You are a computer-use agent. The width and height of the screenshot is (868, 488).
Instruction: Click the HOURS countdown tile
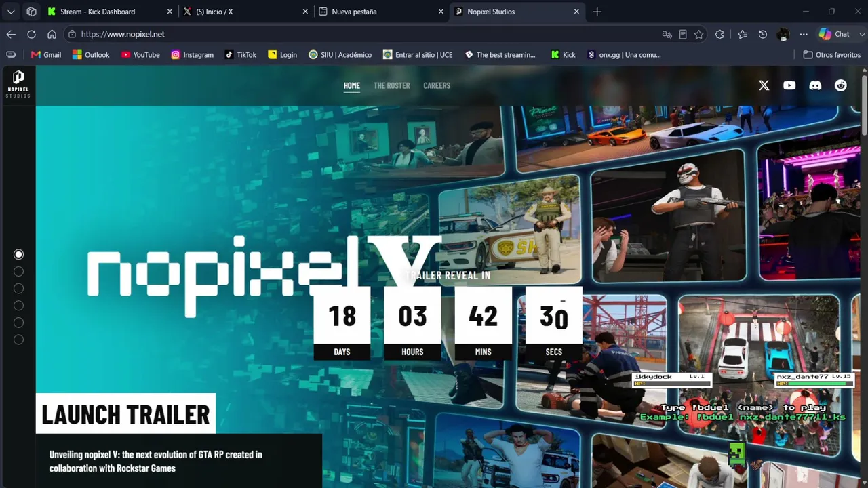pyautogui.click(x=412, y=323)
